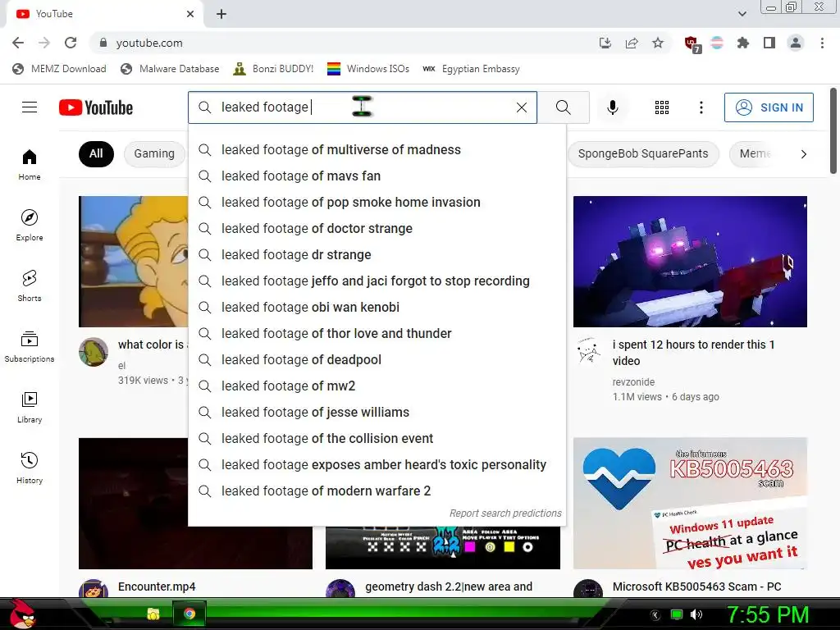The width and height of the screenshot is (840, 630).
Task: Open the YouTube hamburger guide menu
Action: point(30,107)
